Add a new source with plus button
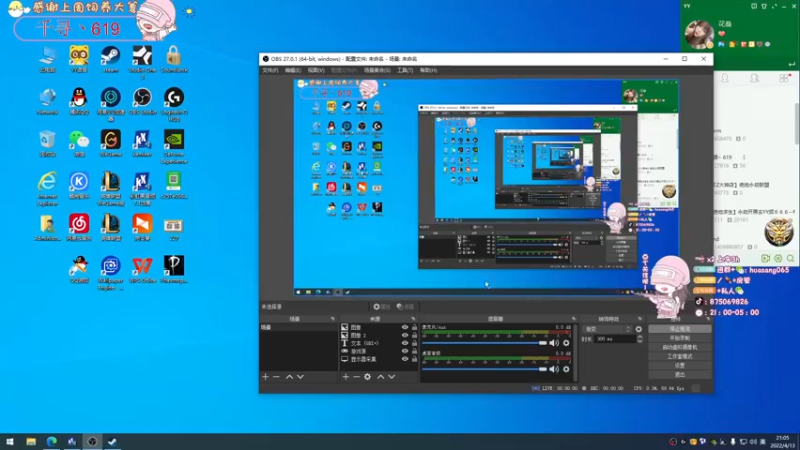 (x=345, y=377)
